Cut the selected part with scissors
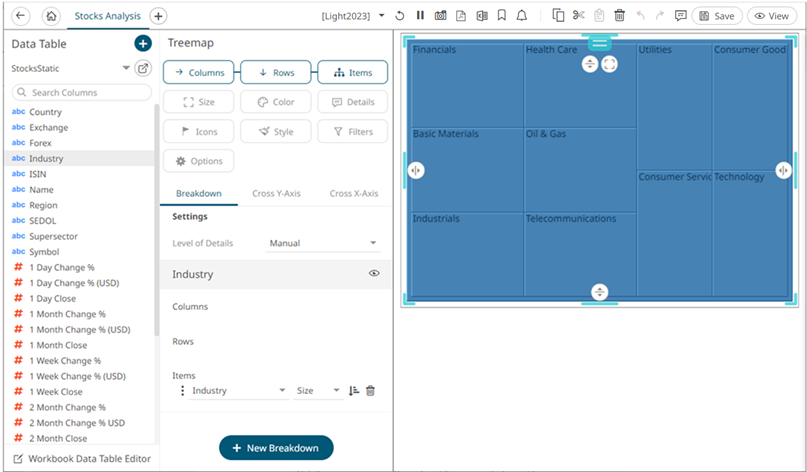The image size is (807, 472). coord(578,15)
